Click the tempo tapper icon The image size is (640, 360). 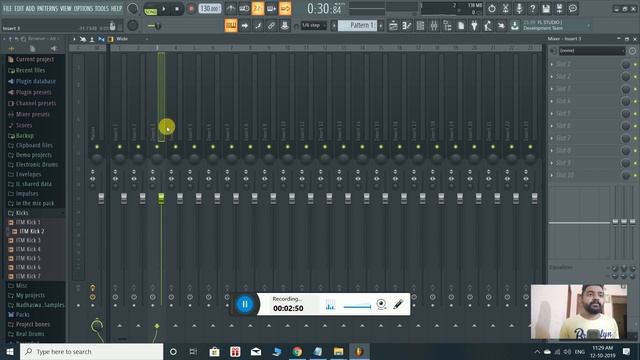(488, 26)
